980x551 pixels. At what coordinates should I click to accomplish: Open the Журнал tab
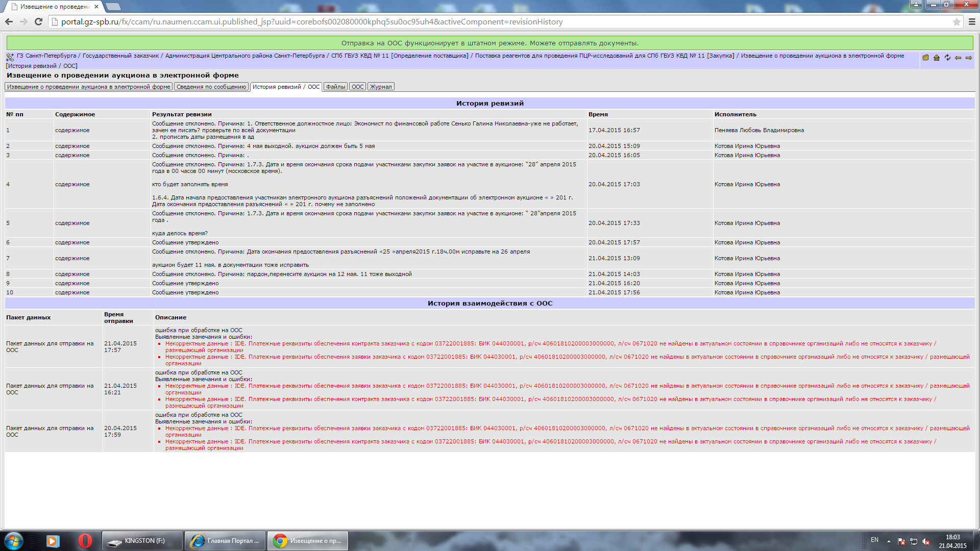pos(381,87)
